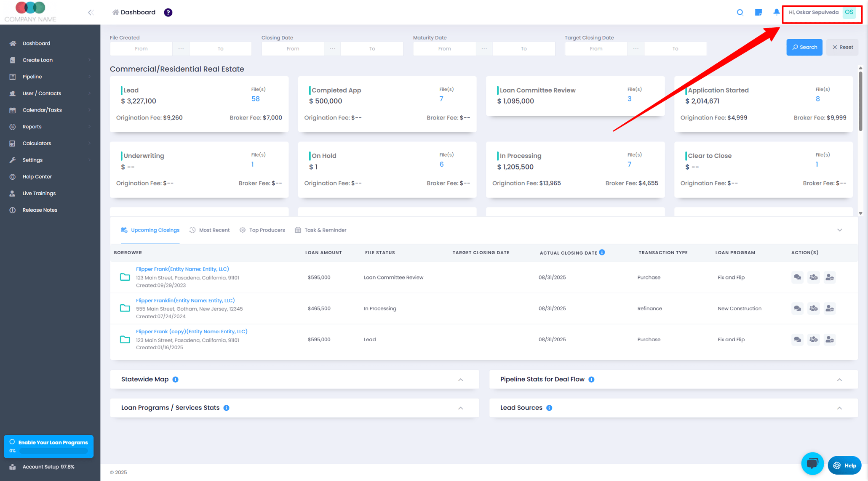Image resolution: width=868 pixels, height=481 pixels.
Task: Expand the Pipeline sidebar menu chevron
Action: click(90, 77)
